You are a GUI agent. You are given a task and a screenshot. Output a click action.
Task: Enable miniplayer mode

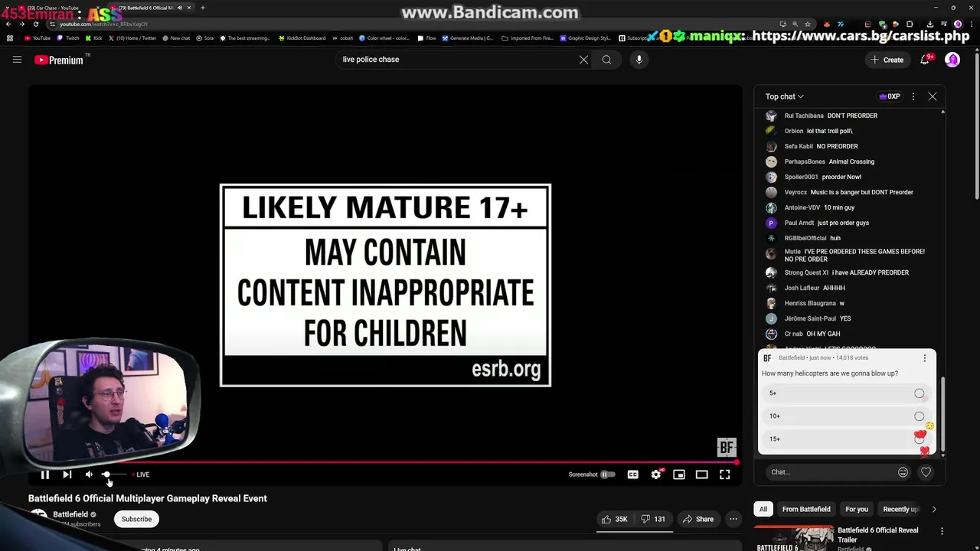[x=678, y=474]
